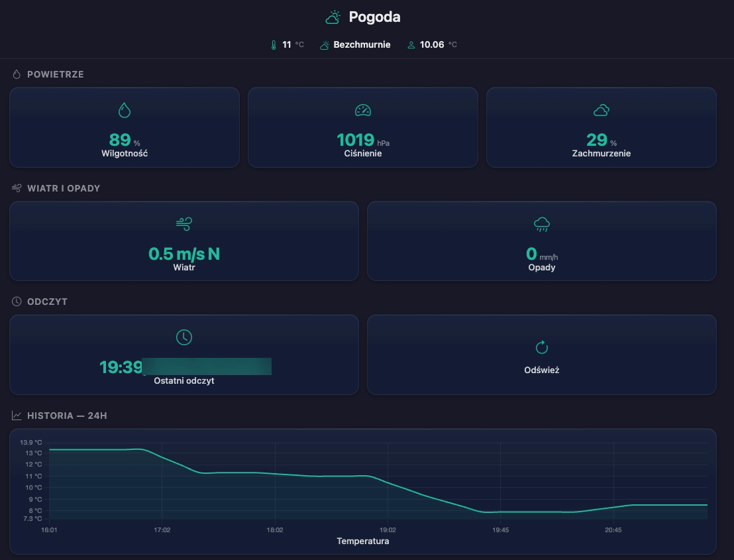Click the HISTORIA — 24H section heading
734x560 pixels.
pos(67,416)
